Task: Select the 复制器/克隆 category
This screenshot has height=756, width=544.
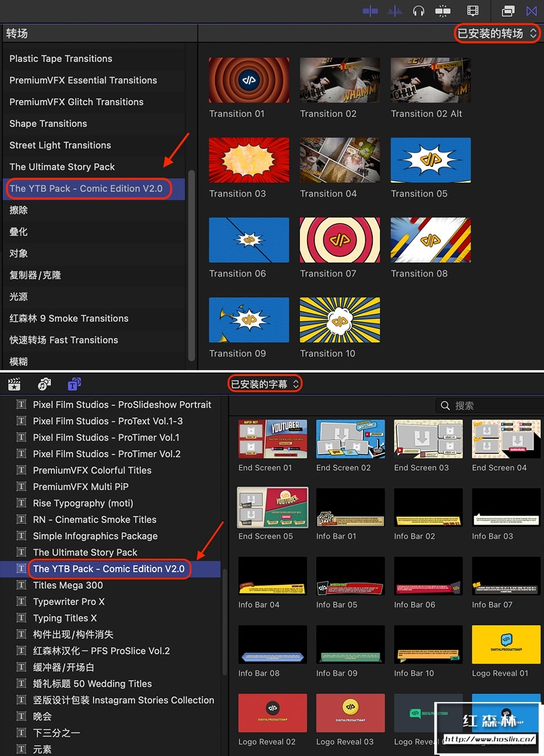Action: tap(35, 275)
